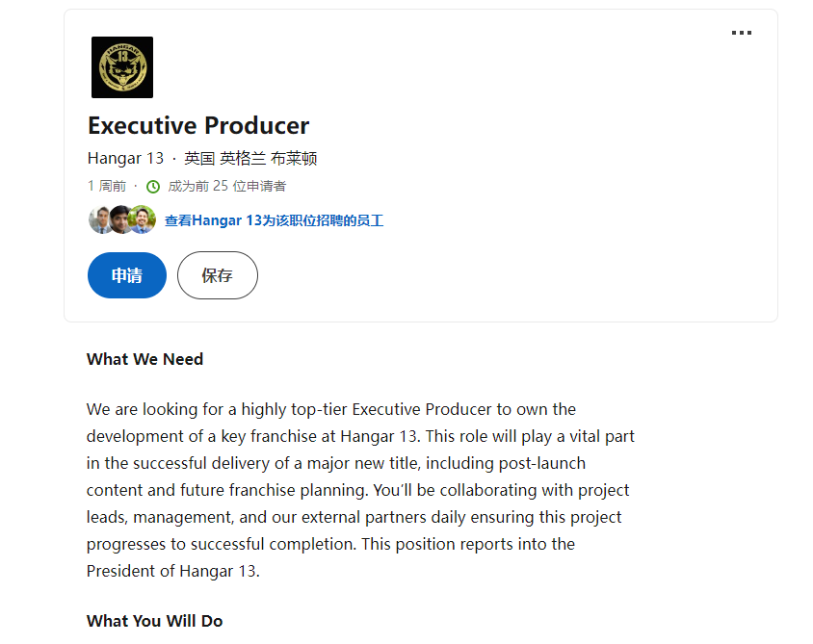Select the middle recruiter avatar photo
Viewport: 813px width, 644px height.
tap(121, 219)
